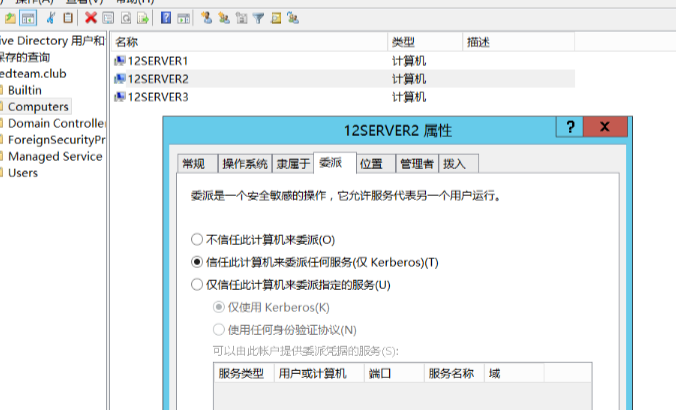Click the blue Help question mark toolbar icon

click(166, 17)
